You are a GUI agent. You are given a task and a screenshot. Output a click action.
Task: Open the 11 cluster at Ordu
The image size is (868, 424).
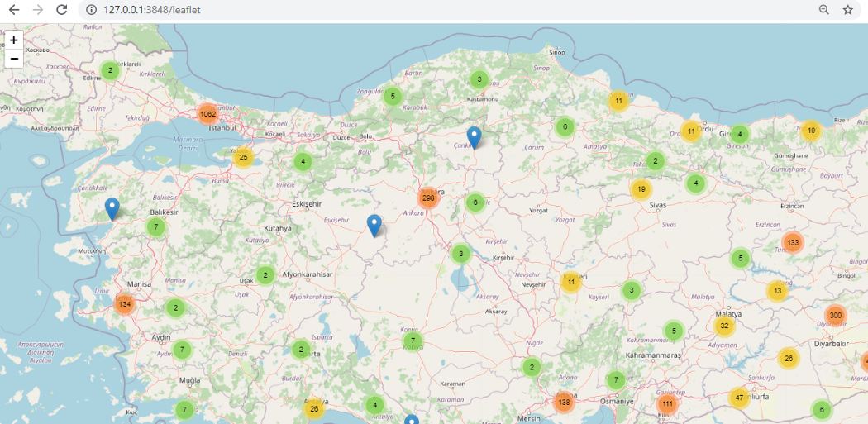point(691,131)
